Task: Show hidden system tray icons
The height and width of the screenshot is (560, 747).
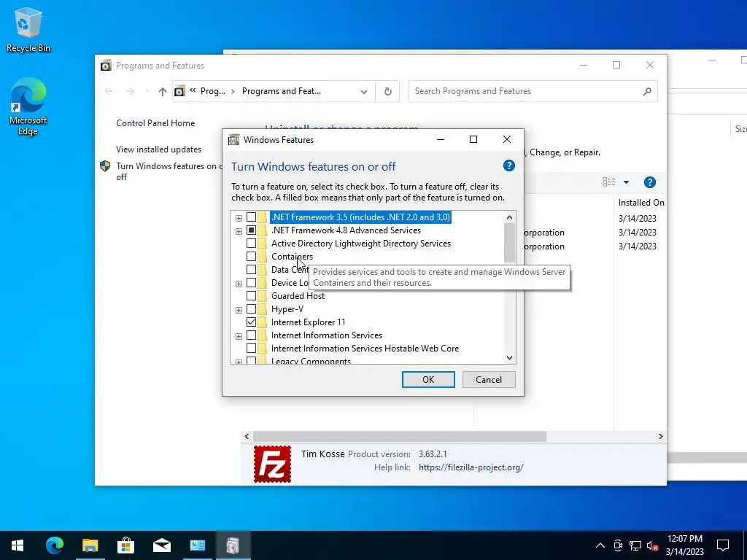Action: click(x=600, y=545)
